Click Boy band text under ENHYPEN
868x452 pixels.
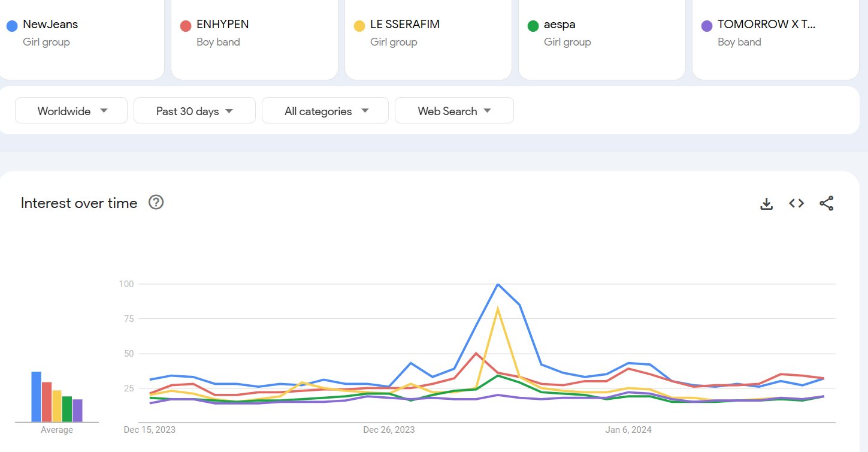point(218,42)
